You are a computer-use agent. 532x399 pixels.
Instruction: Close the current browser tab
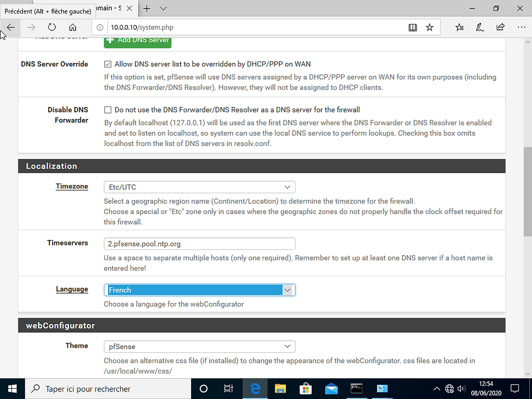click(x=129, y=9)
